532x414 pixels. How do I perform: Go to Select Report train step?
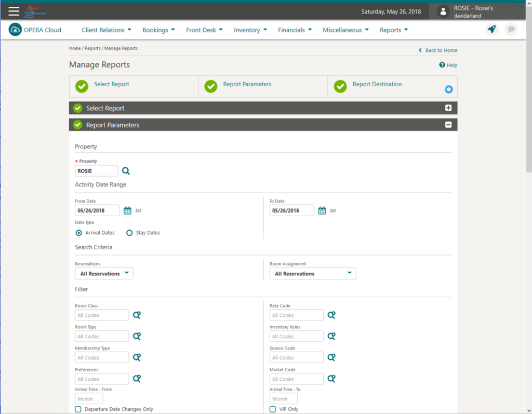tap(111, 84)
